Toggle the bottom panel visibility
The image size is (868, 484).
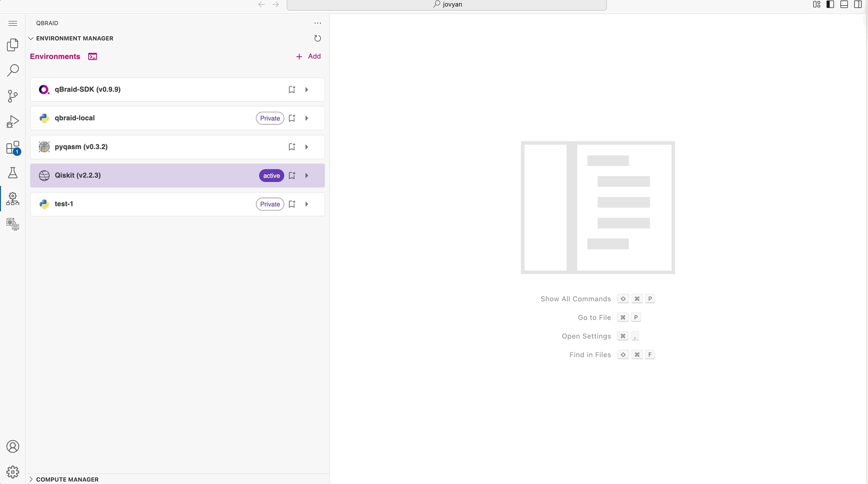point(844,4)
